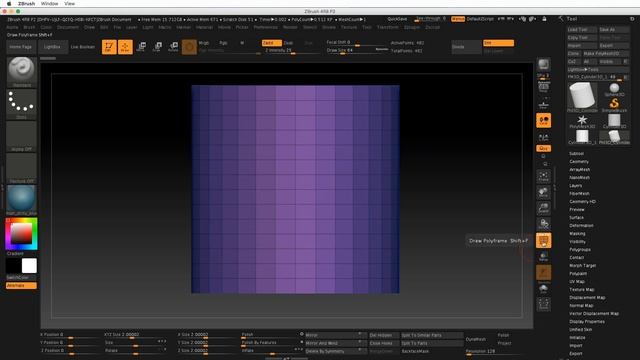Click the Zoom3D navigation icon
Screen dimensions: 640x360
(543, 208)
